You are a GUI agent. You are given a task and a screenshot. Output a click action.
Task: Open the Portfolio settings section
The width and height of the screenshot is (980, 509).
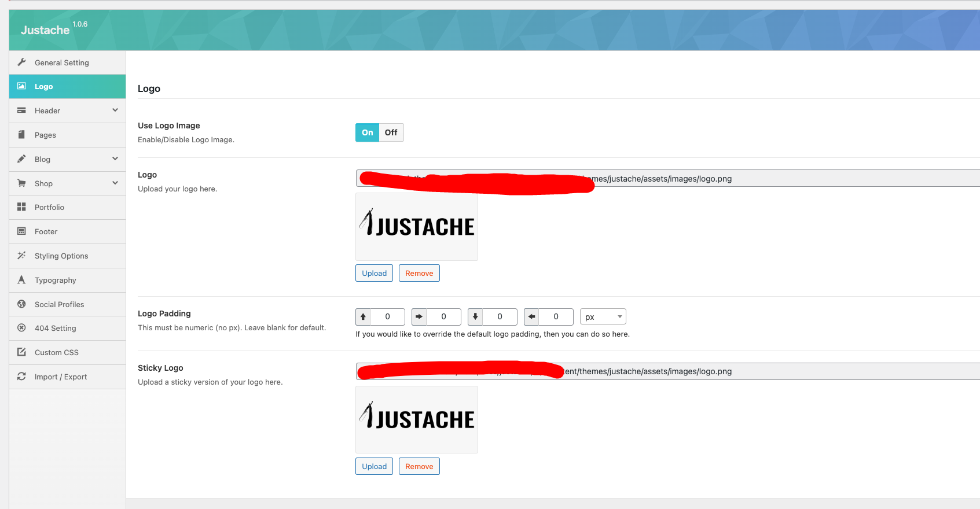click(x=67, y=207)
